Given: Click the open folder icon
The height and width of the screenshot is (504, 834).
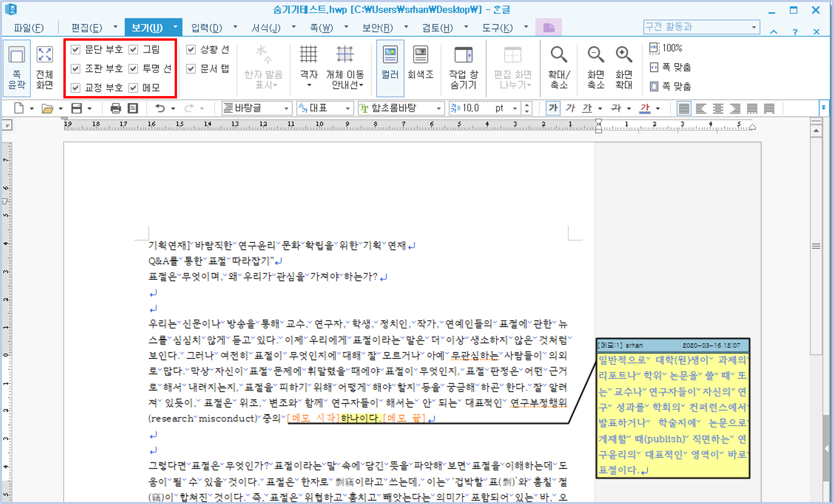Looking at the screenshot, I should 47,108.
